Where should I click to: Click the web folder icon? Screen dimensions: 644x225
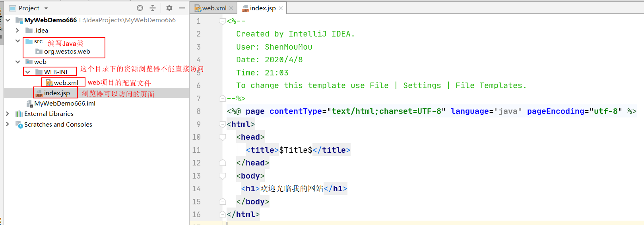[29, 62]
